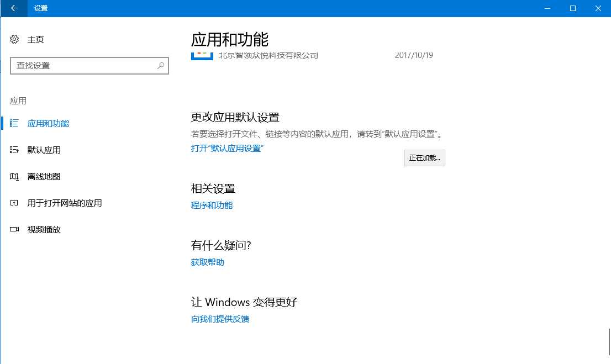Screen dimensions: 611x364
Task: Open the 离线地图 map icon
Action: tap(14, 176)
